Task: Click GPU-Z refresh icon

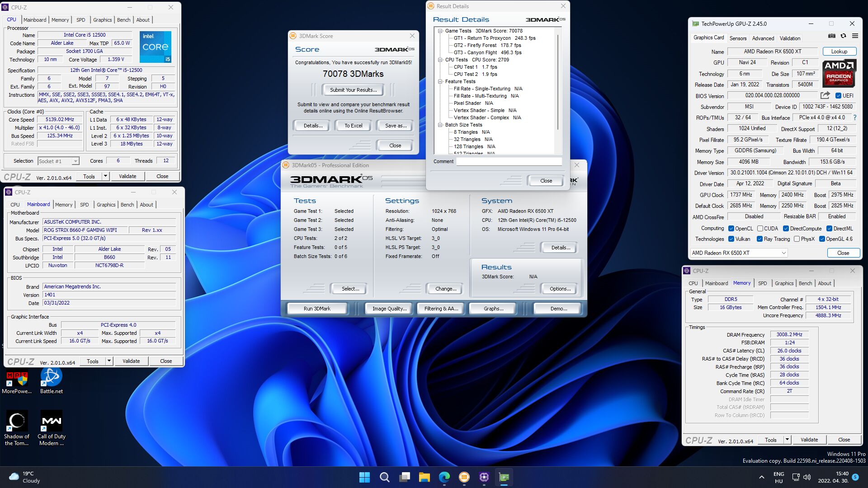Action: point(843,36)
